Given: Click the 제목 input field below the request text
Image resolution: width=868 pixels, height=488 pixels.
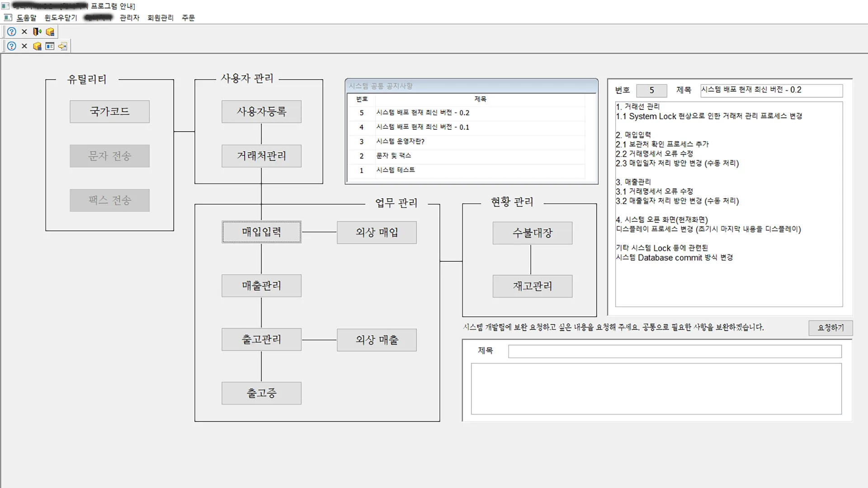Looking at the screenshot, I should click(x=674, y=351).
